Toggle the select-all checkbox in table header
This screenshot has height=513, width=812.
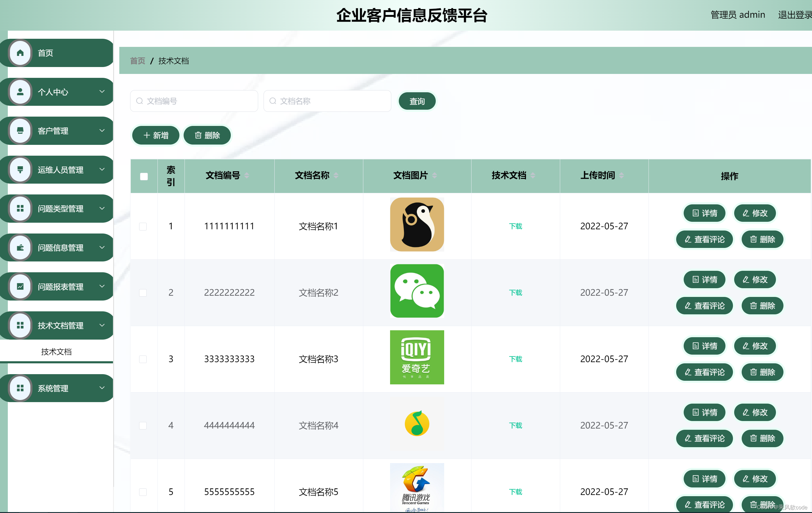pyautogui.click(x=144, y=176)
